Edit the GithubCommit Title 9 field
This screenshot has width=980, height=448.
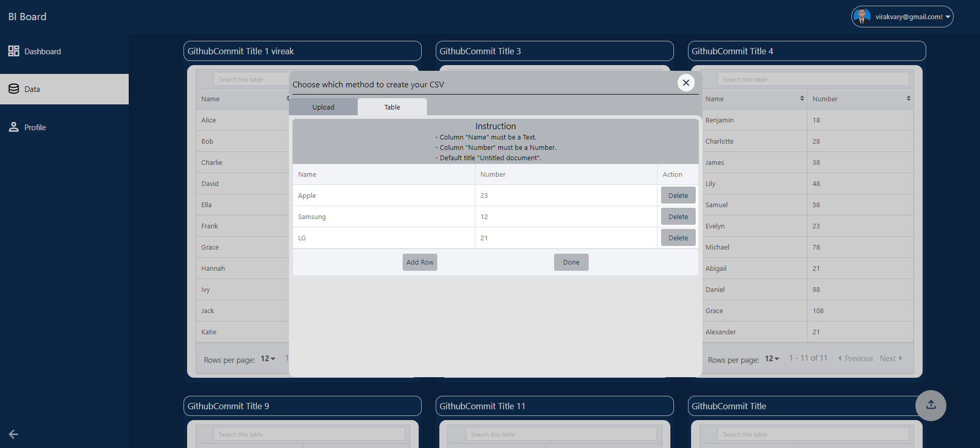coord(302,406)
